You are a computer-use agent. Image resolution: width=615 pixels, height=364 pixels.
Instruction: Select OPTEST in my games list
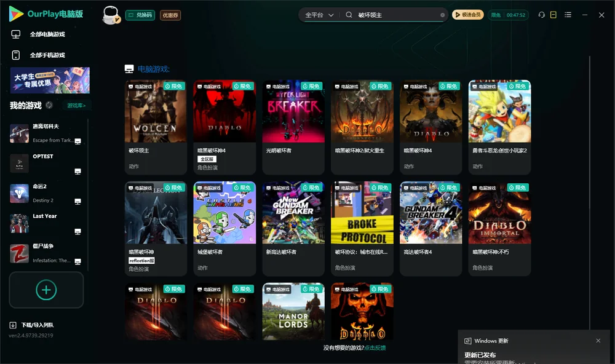(46, 164)
